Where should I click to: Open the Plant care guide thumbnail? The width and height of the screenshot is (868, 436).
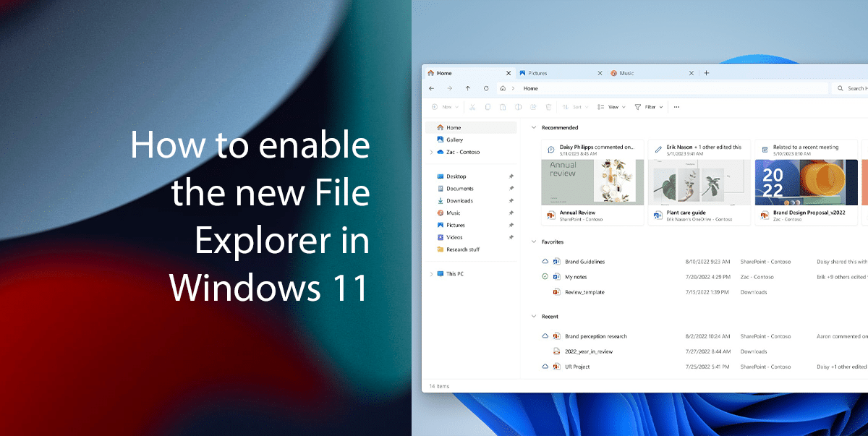(x=699, y=182)
